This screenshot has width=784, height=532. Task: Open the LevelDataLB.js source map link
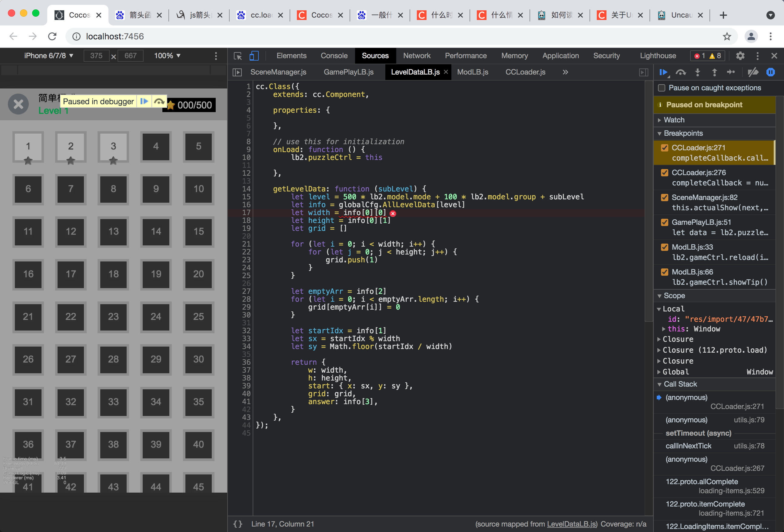click(x=571, y=524)
